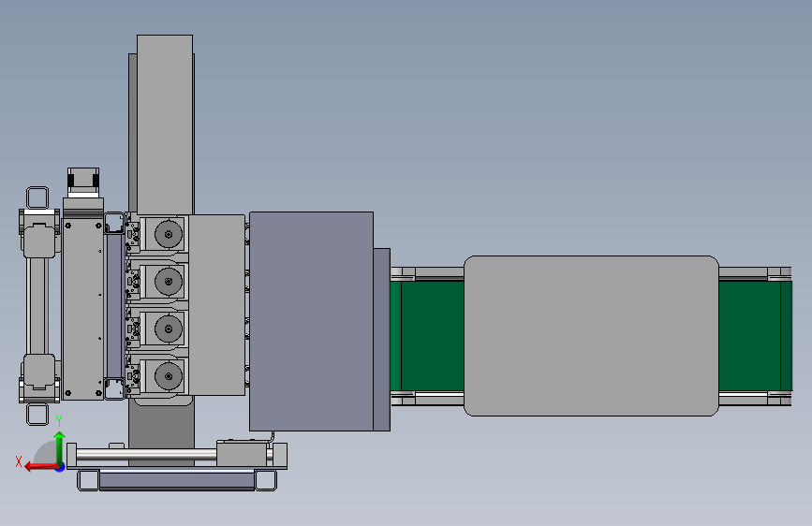Select the large rounded grey cover over the conveyor
Screen dimensions: 812x526
click(591, 335)
